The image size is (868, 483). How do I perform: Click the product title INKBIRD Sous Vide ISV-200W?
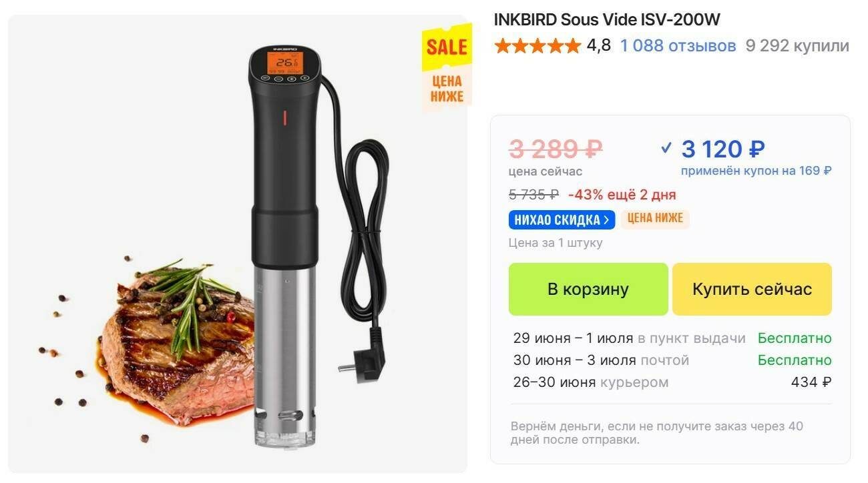pyautogui.click(x=607, y=20)
